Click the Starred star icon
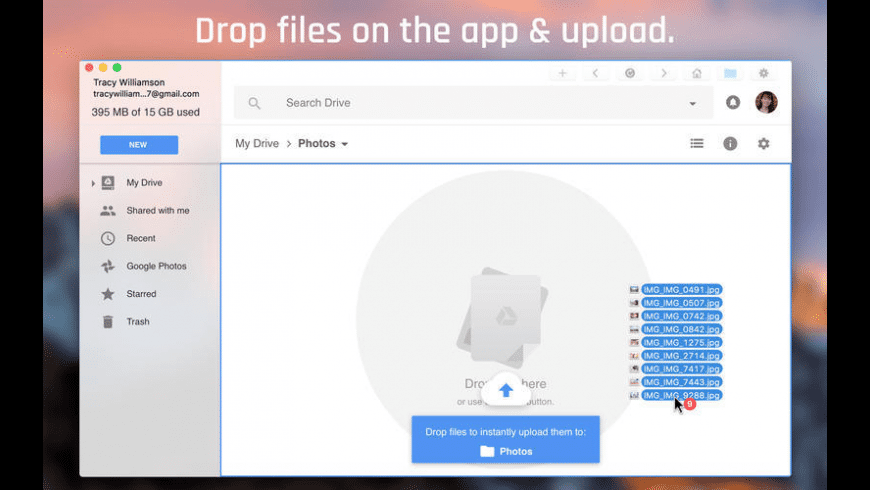Image resolution: width=870 pixels, height=490 pixels. point(108,294)
